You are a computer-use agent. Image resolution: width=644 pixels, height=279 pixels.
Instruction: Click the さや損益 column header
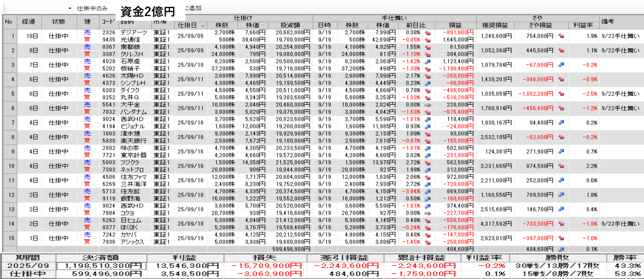(541, 25)
